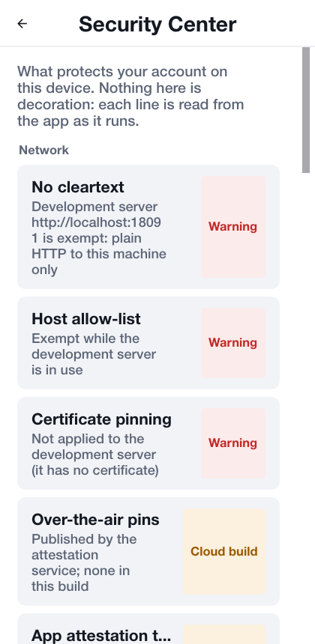Select the scrollbar thumb on the right
This screenshot has height=644, width=315.
pos(306,110)
